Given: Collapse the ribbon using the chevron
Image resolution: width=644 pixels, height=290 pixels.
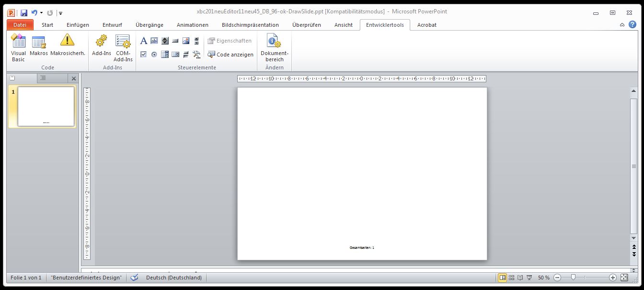Looking at the screenshot, I should point(622,25).
